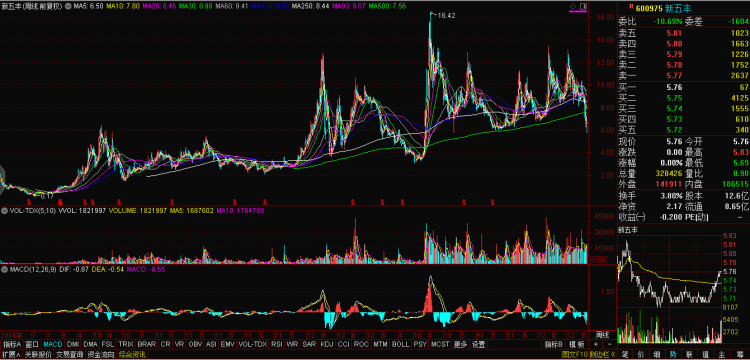Screen dimensions: 750x360
Task: Click the diamond icon above the chart
Action: click(x=573, y=6)
